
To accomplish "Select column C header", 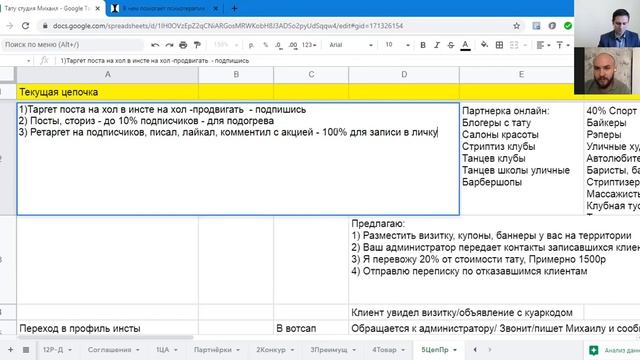I will 311,74.
